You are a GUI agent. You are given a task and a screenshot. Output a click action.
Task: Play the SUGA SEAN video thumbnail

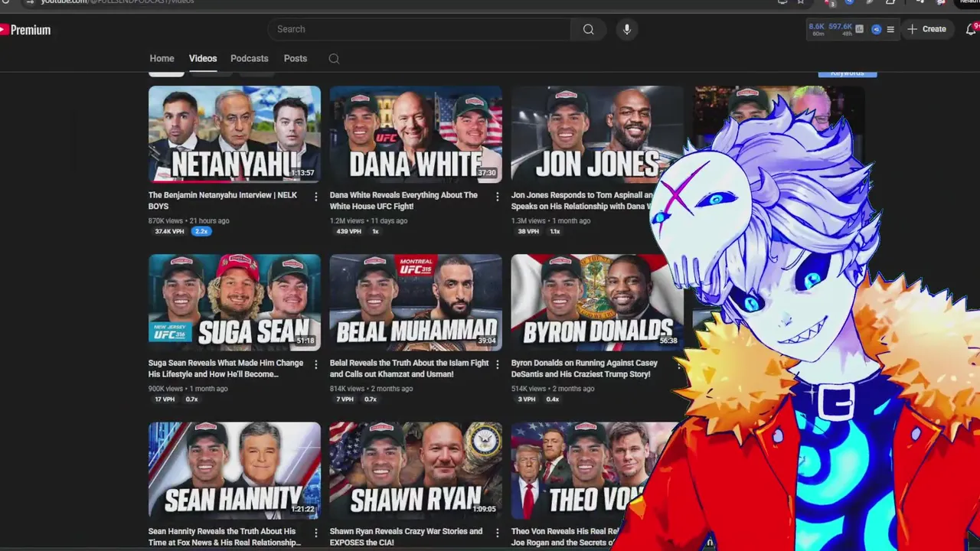[234, 302]
